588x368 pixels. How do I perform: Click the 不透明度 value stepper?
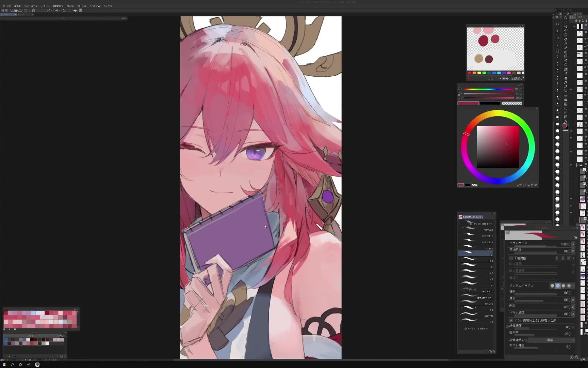[570, 251]
